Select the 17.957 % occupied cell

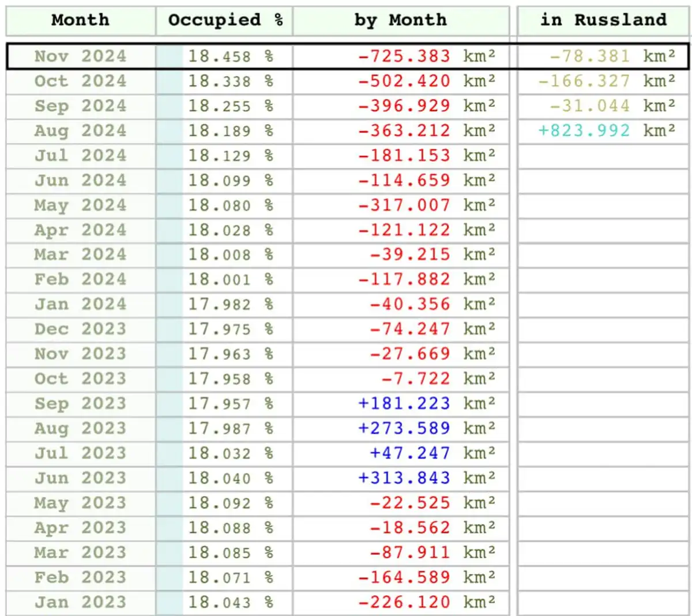[x=230, y=404]
